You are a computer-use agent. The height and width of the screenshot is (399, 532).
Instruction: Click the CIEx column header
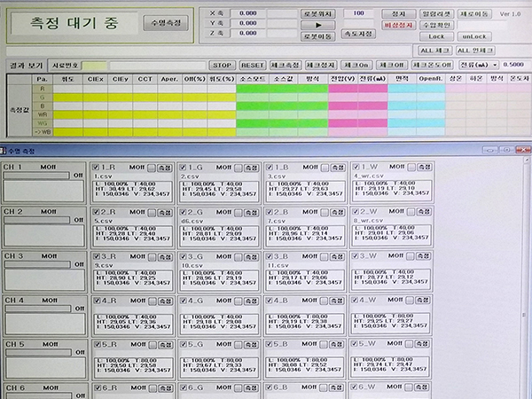[96, 79]
